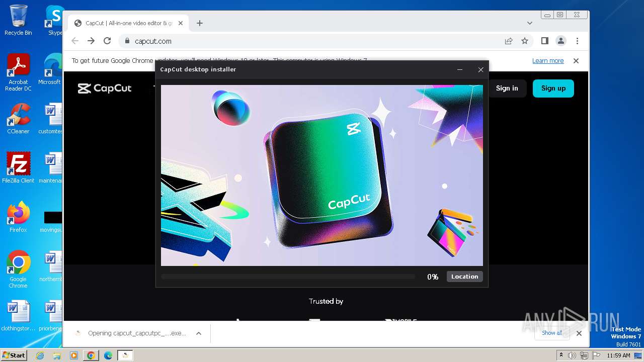644x362 pixels.
Task: Open CCleaner desktop icon
Action: tap(18, 119)
